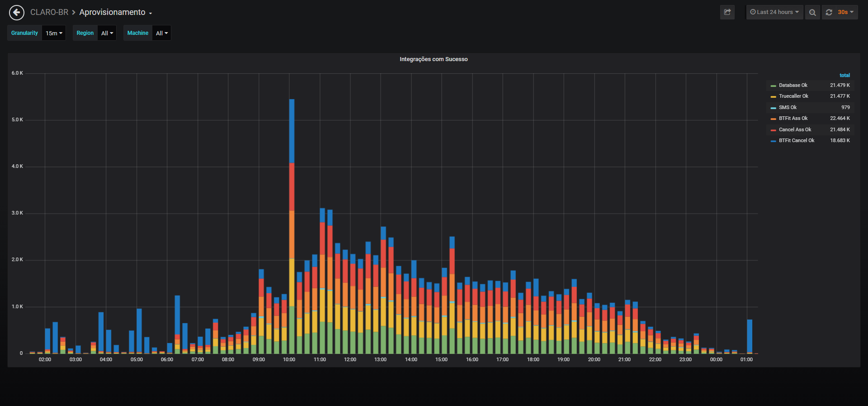Image resolution: width=868 pixels, height=406 pixels.
Task: Open Integrações com Sucesso panel title menu
Action: [434, 59]
